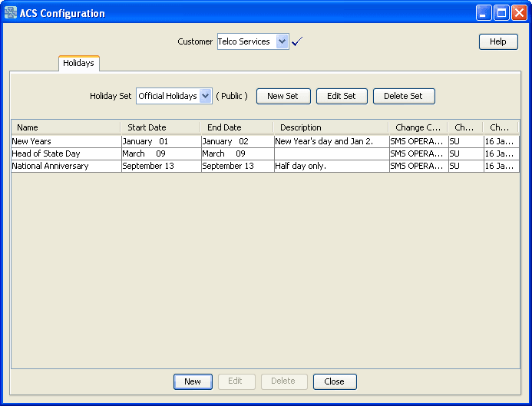
Task: Maximize the ACS Configuration window
Action: (501, 13)
